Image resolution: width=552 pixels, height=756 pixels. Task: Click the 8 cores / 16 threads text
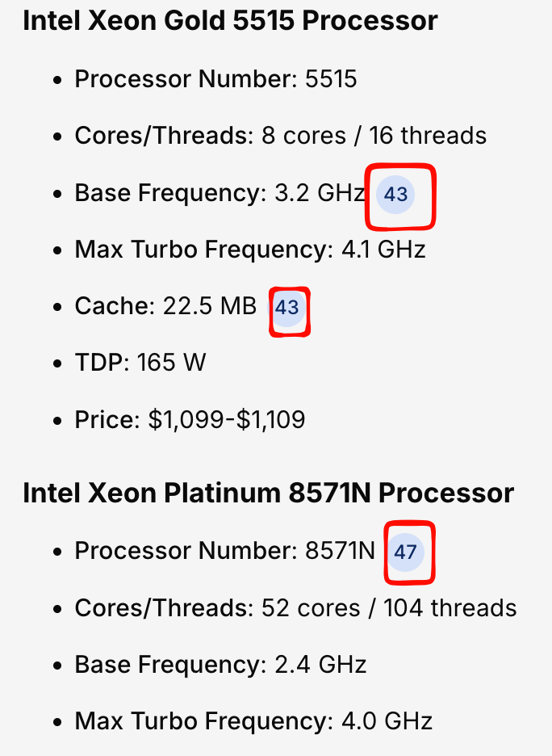click(x=374, y=136)
